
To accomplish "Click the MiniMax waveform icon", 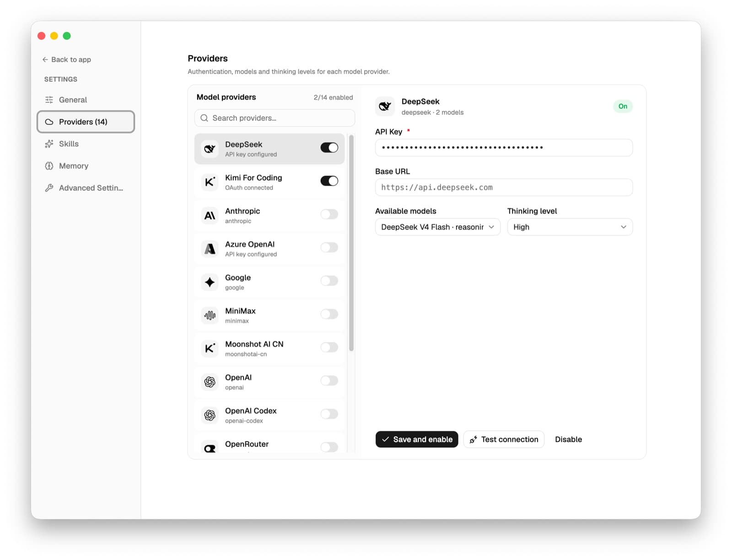I will [x=210, y=315].
